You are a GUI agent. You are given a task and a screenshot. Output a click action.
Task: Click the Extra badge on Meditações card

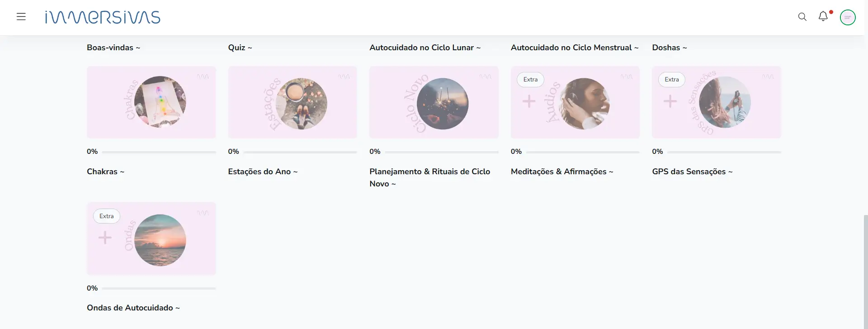pyautogui.click(x=530, y=80)
